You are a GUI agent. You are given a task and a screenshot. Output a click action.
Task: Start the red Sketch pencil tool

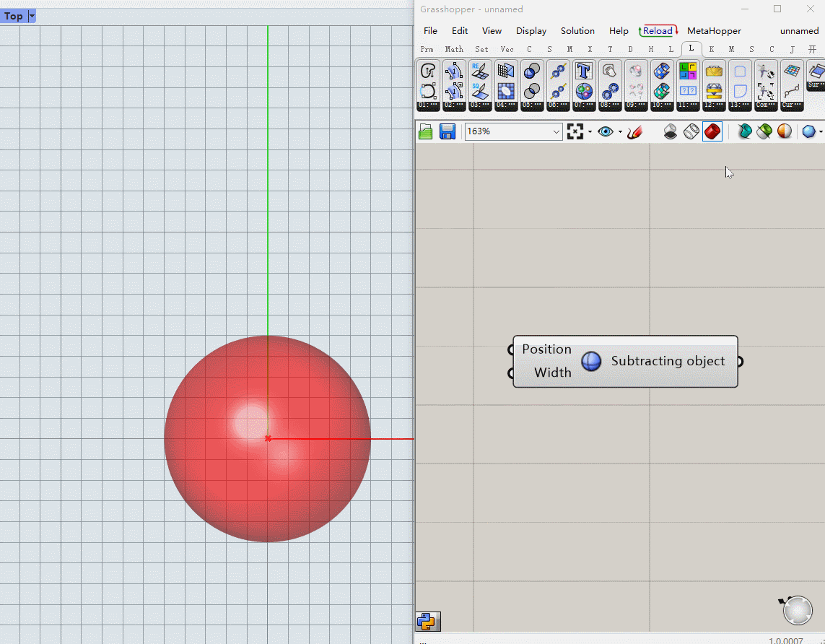point(635,131)
